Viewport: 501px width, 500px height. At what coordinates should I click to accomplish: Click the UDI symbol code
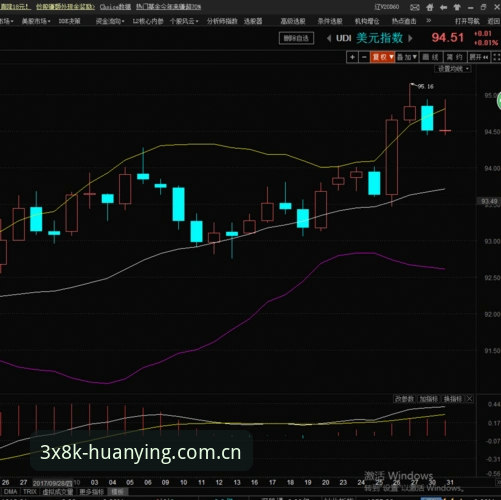click(344, 38)
